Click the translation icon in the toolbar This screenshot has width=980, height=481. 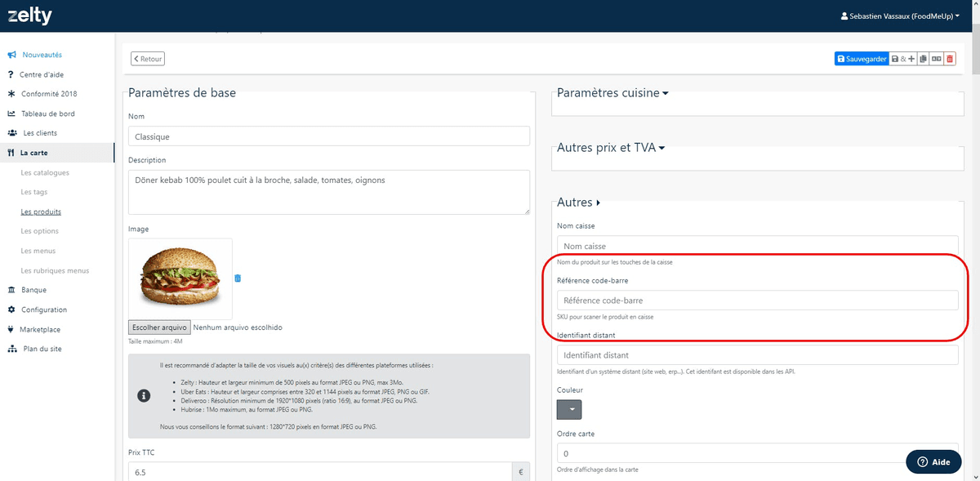pyautogui.click(x=936, y=59)
